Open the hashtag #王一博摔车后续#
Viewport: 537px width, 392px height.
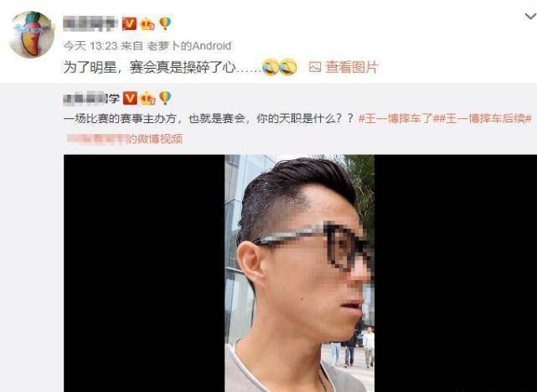(485, 119)
